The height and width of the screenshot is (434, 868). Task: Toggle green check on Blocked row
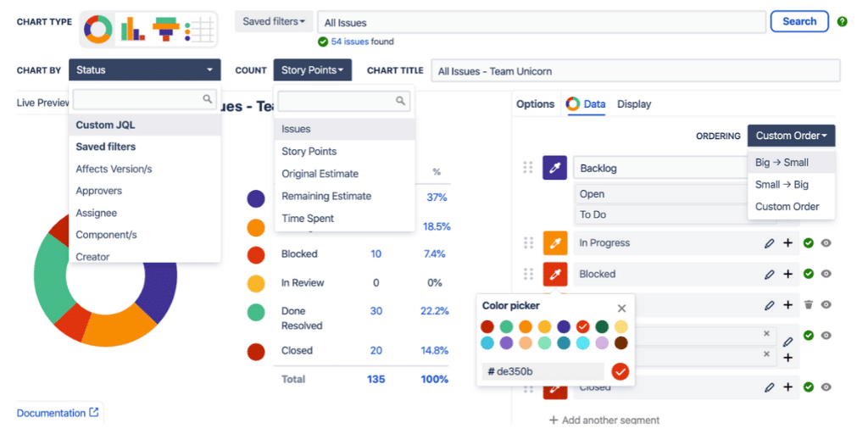pos(808,274)
